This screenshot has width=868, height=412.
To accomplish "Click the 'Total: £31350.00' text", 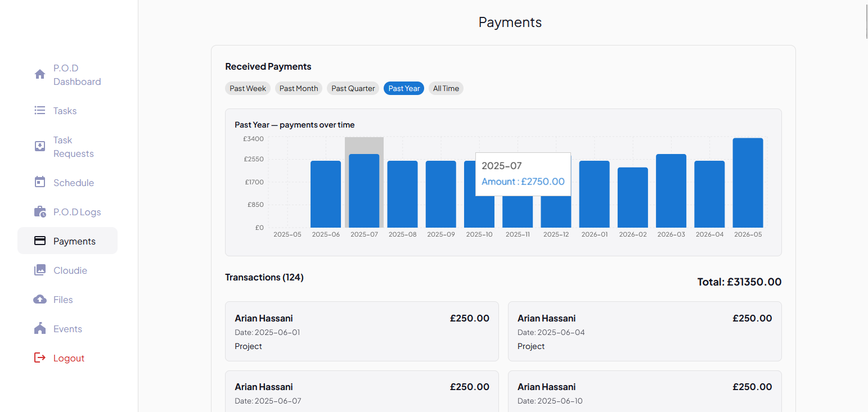I will point(739,282).
